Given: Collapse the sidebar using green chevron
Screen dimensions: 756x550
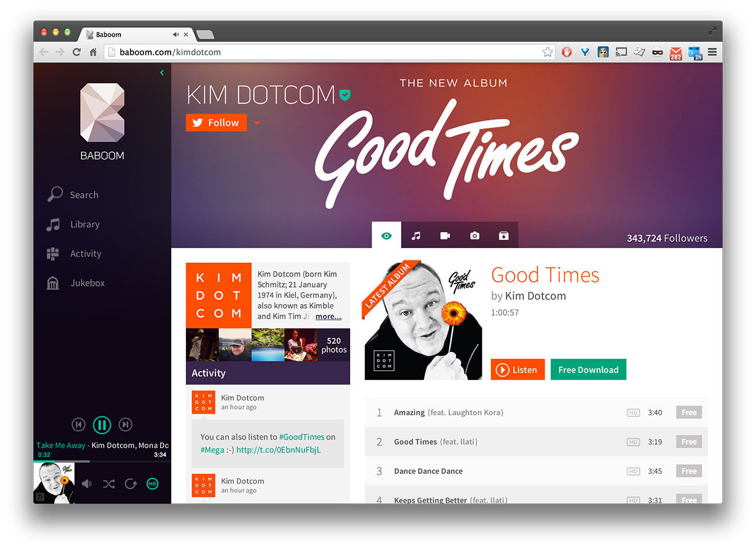Looking at the screenshot, I should (x=162, y=73).
